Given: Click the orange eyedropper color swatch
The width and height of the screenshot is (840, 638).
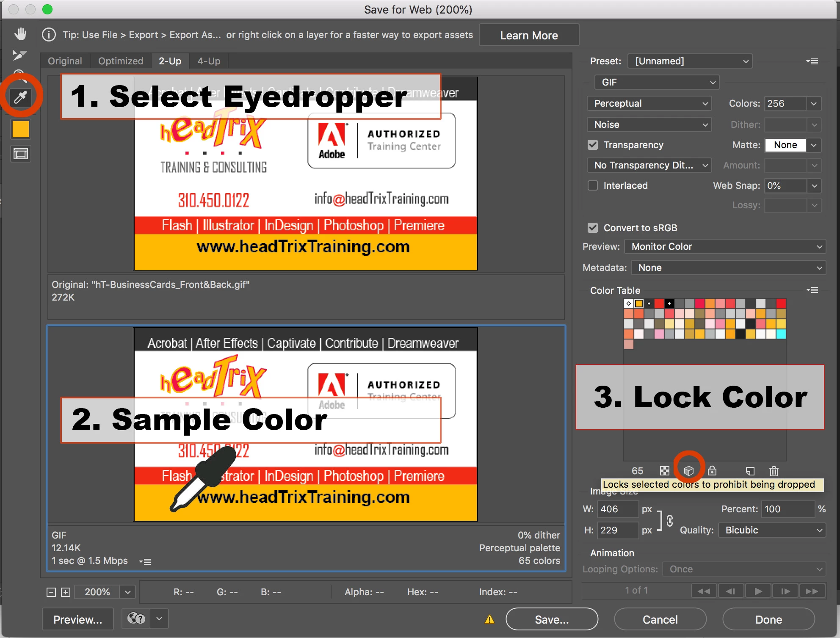Looking at the screenshot, I should [20, 129].
